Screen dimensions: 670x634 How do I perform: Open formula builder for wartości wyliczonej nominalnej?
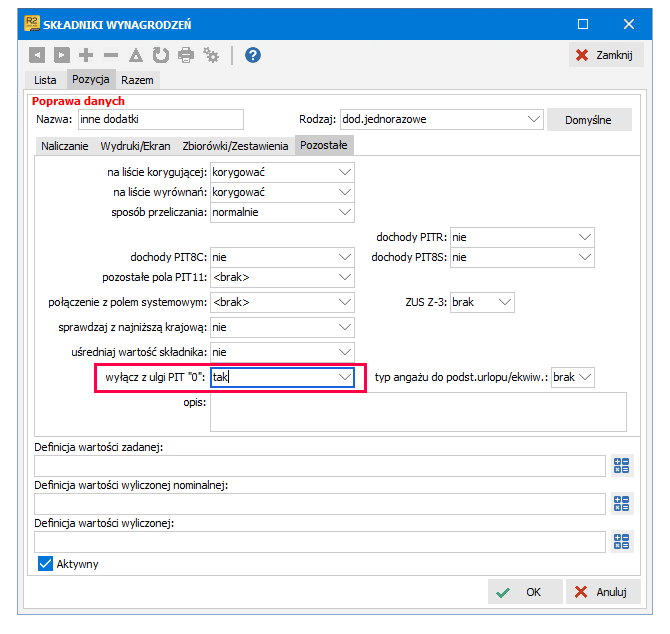(622, 504)
